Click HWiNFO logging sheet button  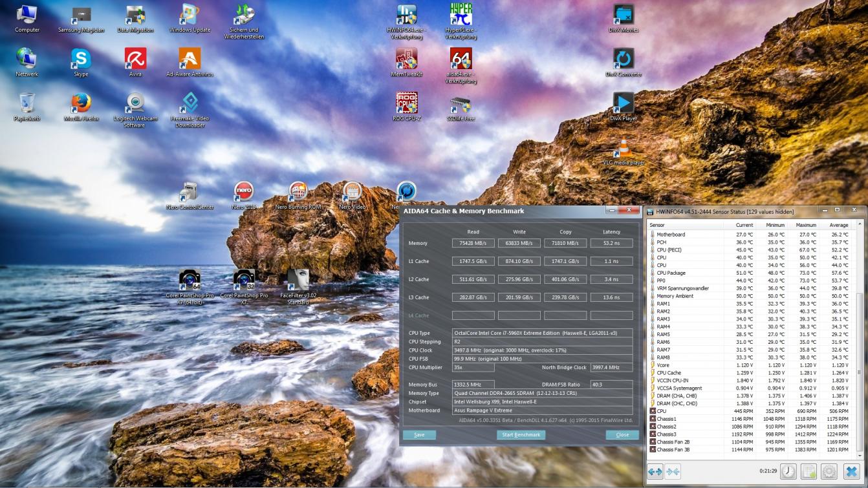click(x=808, y=471)
